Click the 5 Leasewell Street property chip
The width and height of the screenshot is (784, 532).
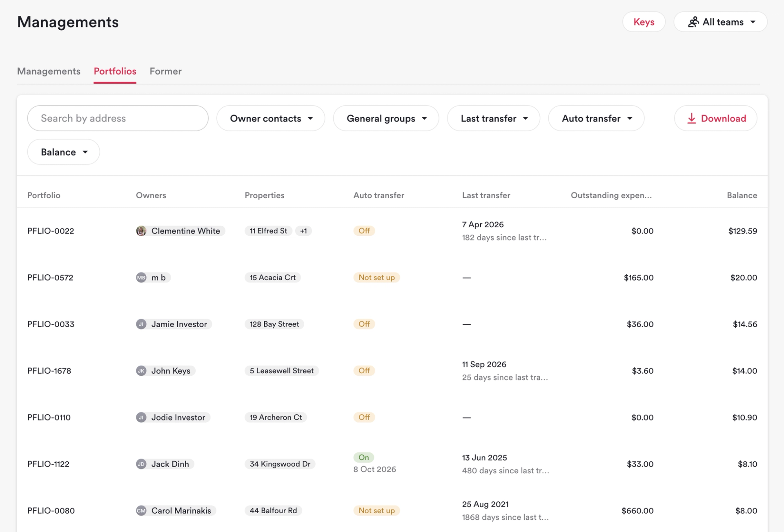(x=282, y=370)
